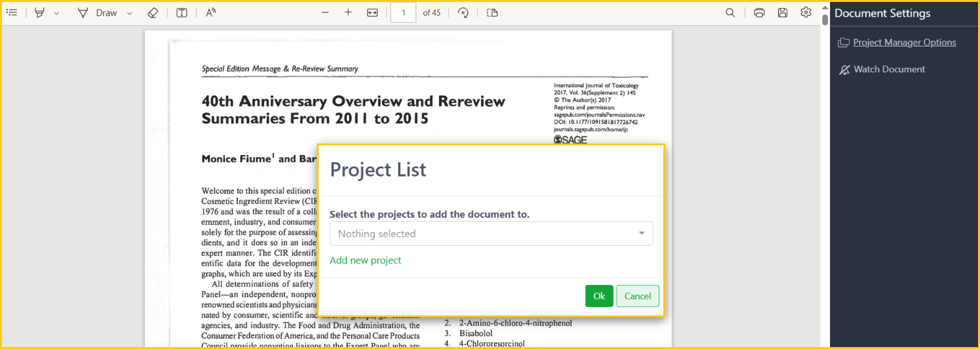The width and height of the screenshot is (980, 349).
Task: Select the highlighter tool
Action: [40, 13]
